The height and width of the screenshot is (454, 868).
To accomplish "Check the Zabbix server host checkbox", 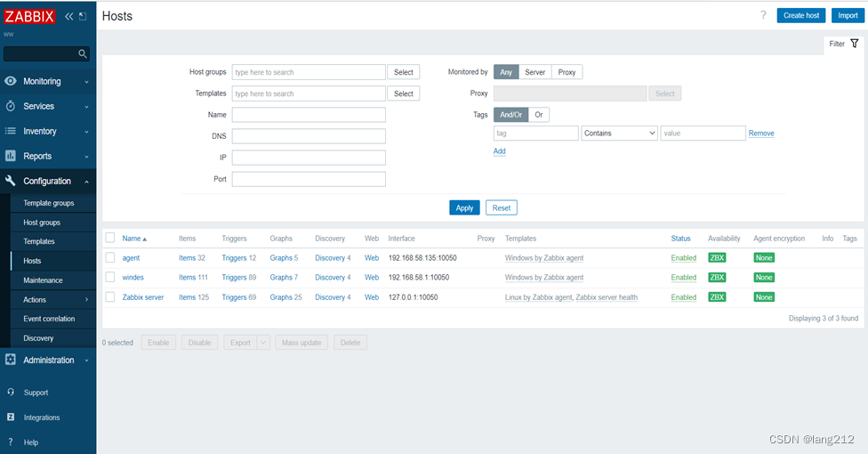I will (110, 296).
